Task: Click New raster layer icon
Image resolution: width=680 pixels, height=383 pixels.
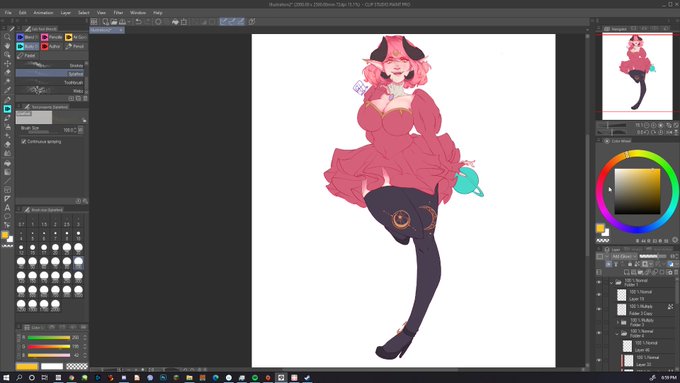Action: tap(627, 272)
